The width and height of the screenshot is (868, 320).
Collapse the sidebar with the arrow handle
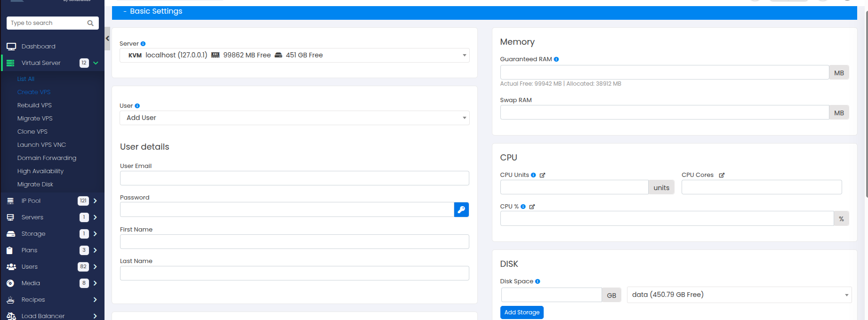coord(107,39)
